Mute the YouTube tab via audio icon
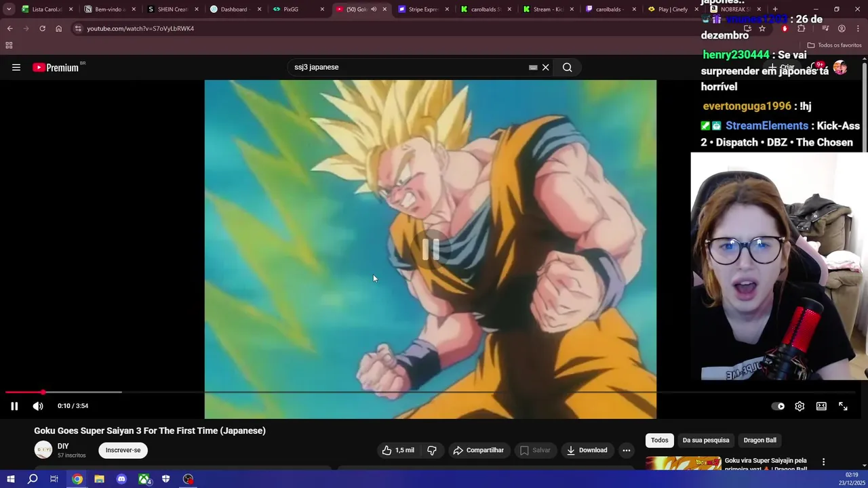The width and height of the screenshot is (868, 488). point(373,9)
